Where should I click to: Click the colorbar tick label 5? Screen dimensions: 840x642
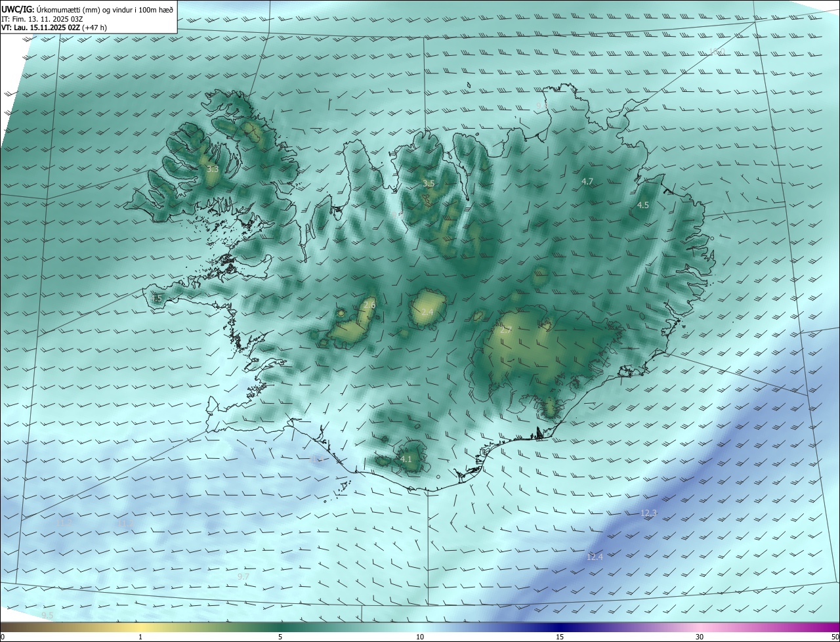tap(280, 637)
